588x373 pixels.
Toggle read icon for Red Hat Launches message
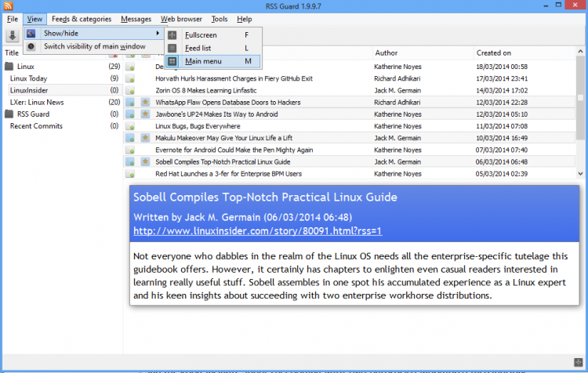[x=130, y=174]
